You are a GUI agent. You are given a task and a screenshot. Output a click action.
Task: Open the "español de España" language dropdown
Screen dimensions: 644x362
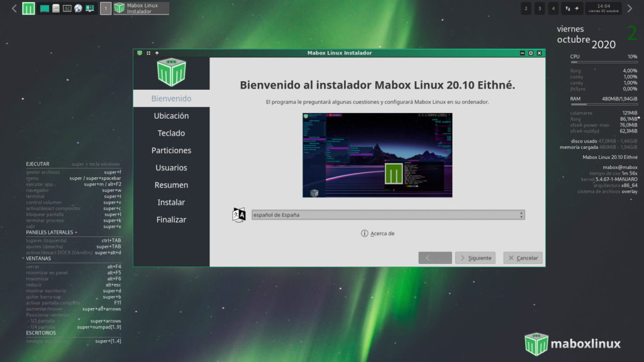click(387, 214)
